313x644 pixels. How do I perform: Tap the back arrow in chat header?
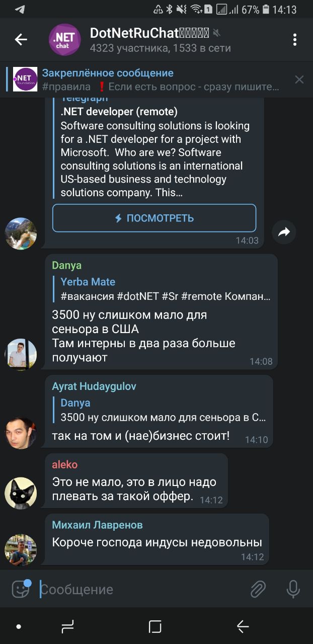21,40
